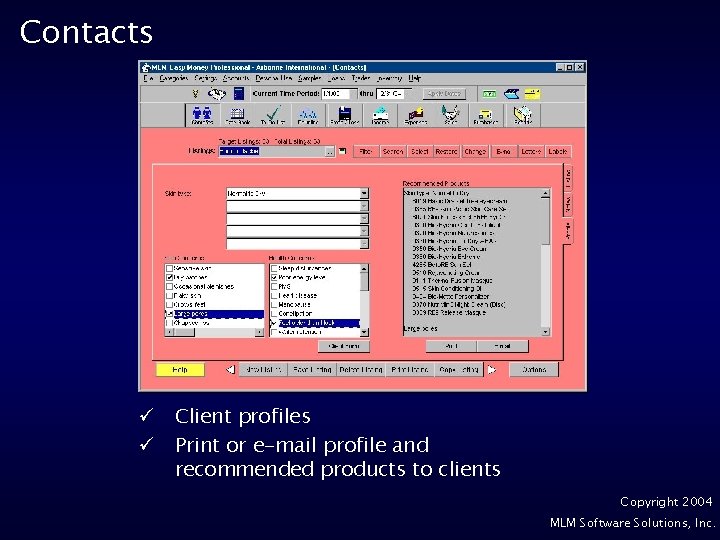
Task: Open the Current Time Period start date dropdown
Action: tap(353, 94)
